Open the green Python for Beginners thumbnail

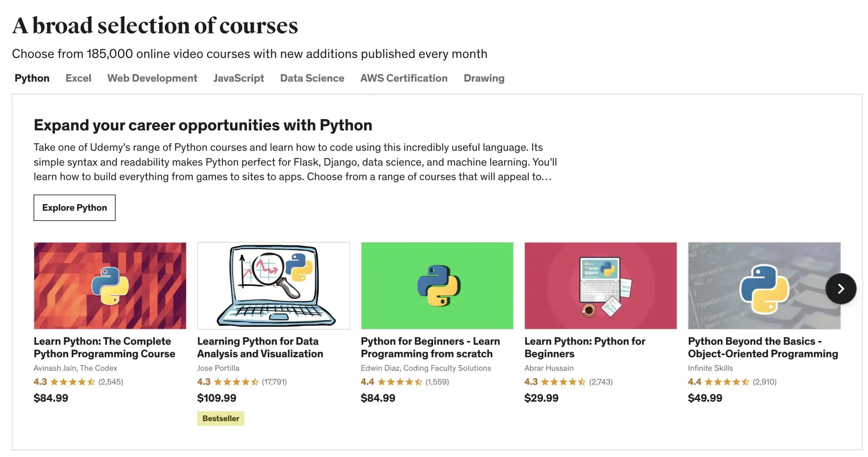(x=437, y=285)
